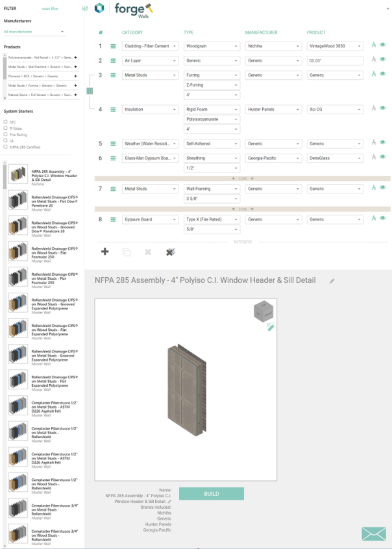Open the 3 5/8" stud size dropdown
This screenshot has width=392, height=549.
pos(212,199)
